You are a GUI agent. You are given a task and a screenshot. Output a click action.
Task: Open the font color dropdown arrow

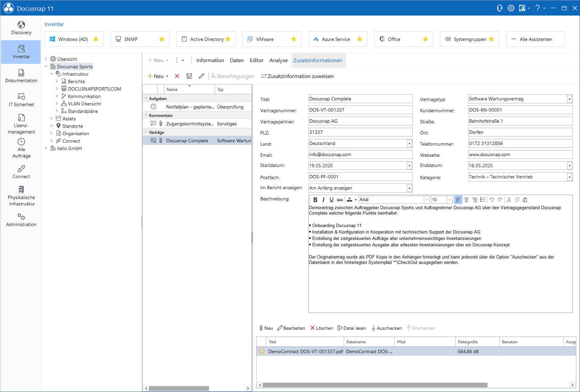(356, 200)
